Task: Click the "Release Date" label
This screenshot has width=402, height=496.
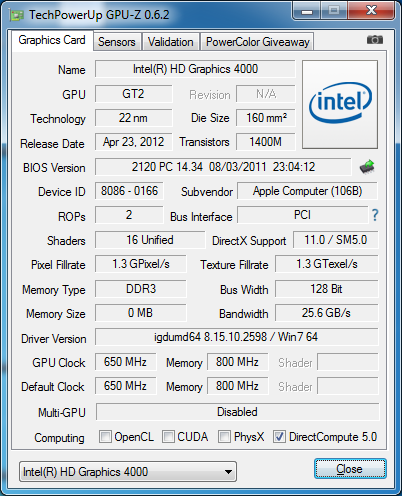Action: pos(52,144)
